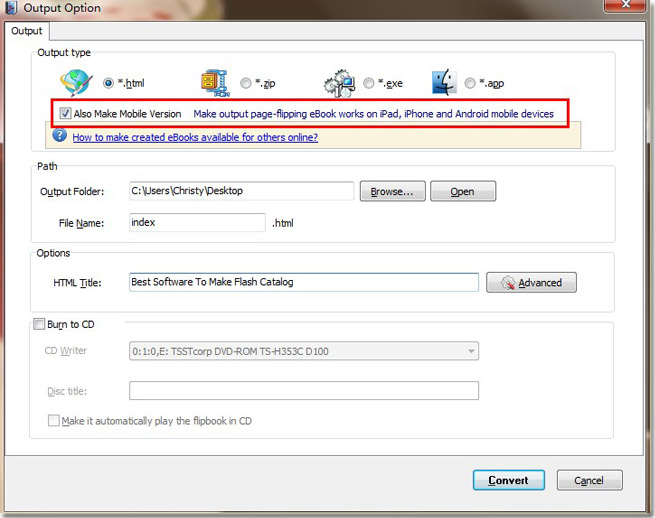
Task: Open the CD Writer dropdown list
Action: click(x=304, y=351)
